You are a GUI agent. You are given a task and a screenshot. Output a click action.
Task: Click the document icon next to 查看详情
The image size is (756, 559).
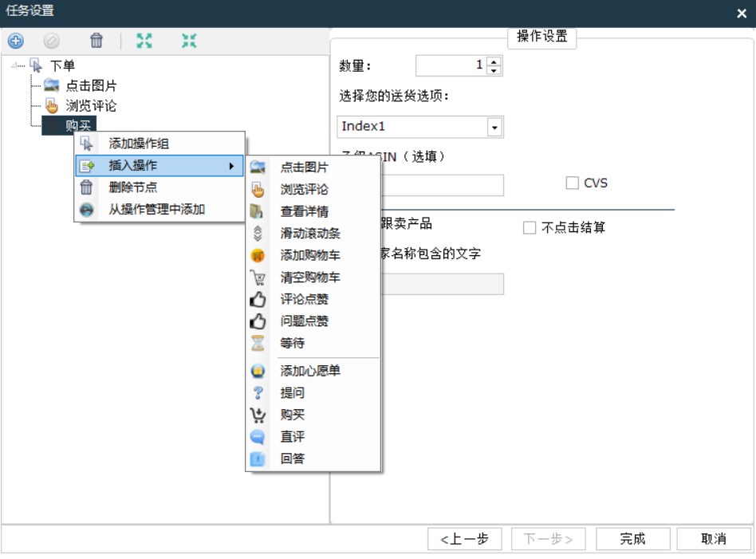point(257,211)
